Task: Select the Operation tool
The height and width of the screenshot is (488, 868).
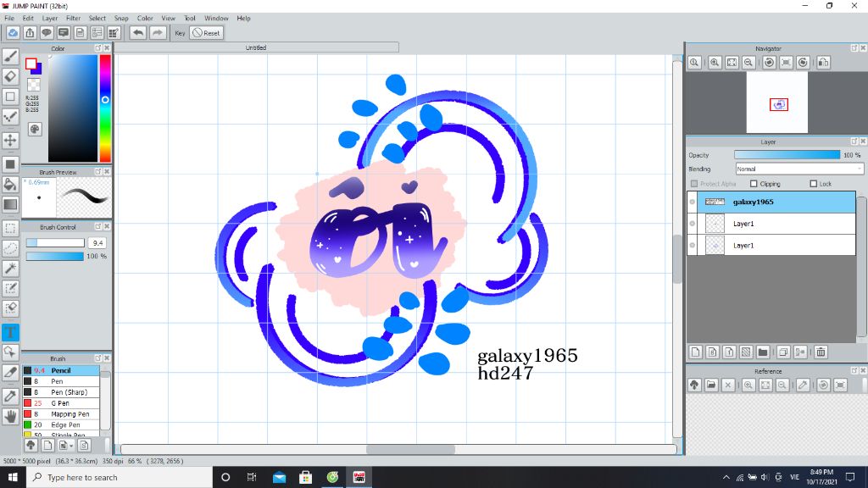Action: tap(10, 352)
